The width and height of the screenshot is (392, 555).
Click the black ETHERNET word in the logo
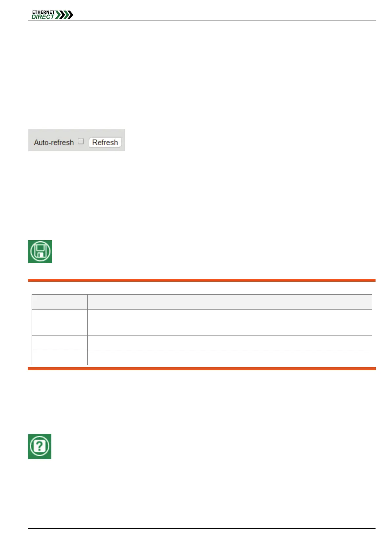click(43, 12)
